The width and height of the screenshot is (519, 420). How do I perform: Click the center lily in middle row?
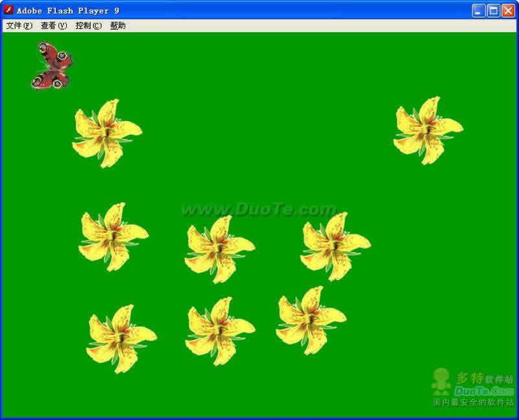[219, 250]
